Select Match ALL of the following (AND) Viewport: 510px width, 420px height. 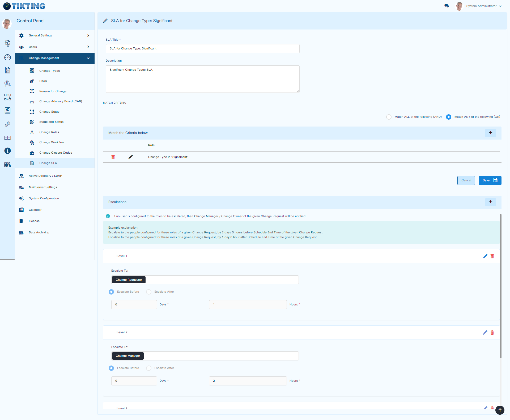(x=389, y=117)
